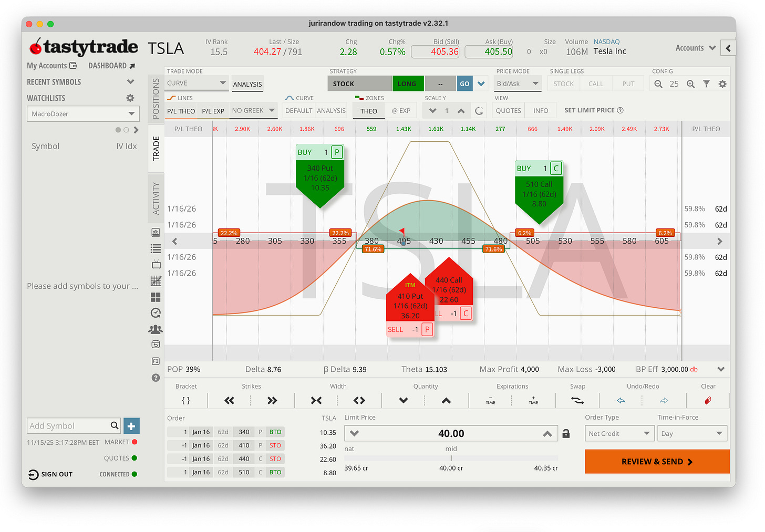Open the Accounts dropdown
Screen dimensions: 765x532
(x=695, y=48)
